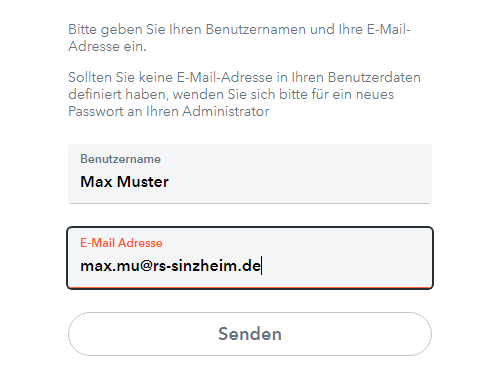Click the first instruction paragraph starting Bitte
The image size is (490, 367).
pyautogui.click(x=239, y=38)
